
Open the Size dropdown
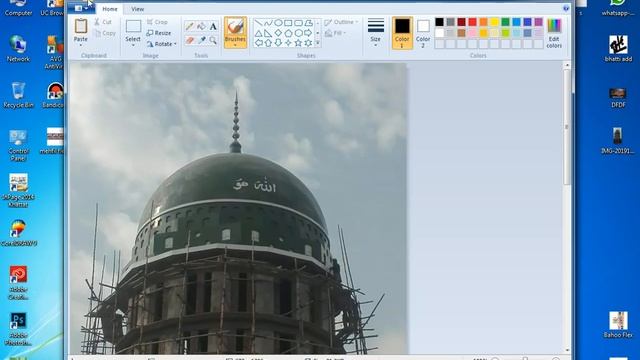[376, 33]
